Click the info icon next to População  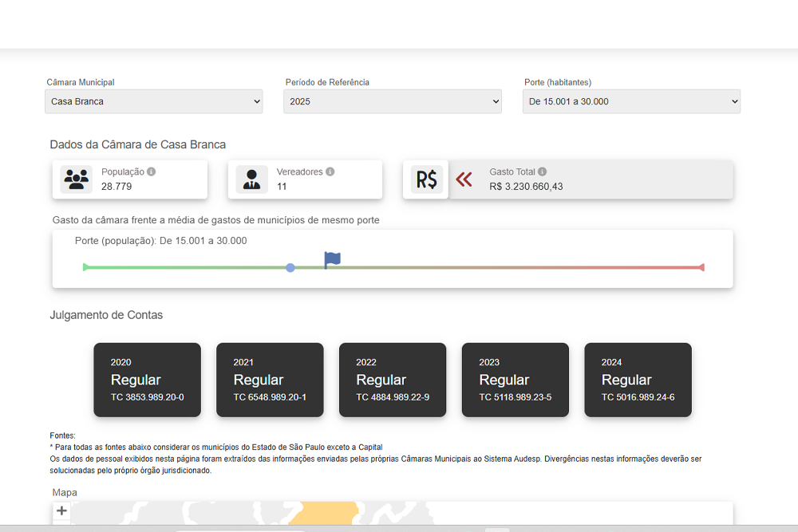[151, 172]
